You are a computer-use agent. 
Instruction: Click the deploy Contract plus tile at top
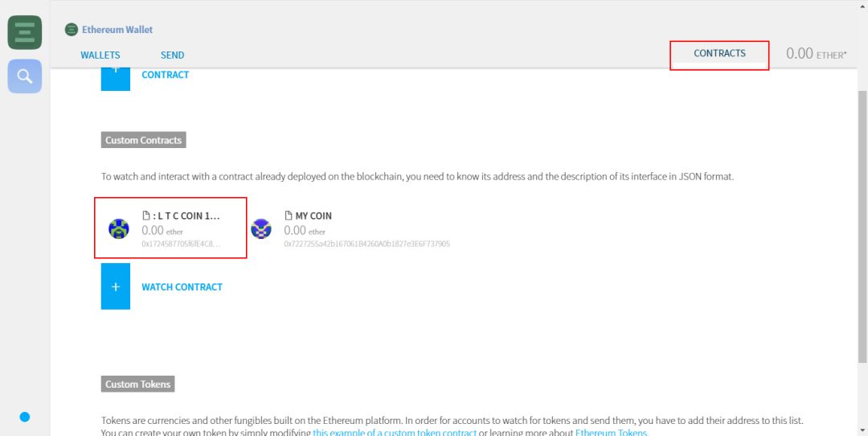[115, 77]
